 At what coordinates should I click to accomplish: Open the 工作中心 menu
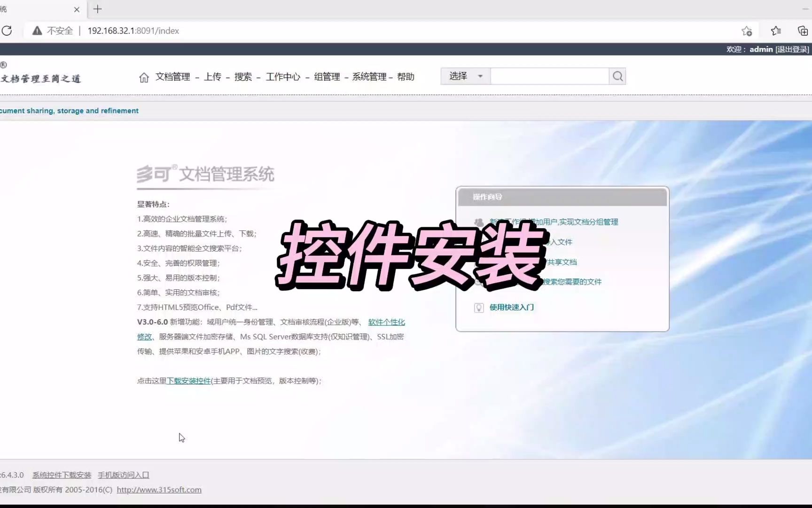pyautogui.click(x=283, y=77)
